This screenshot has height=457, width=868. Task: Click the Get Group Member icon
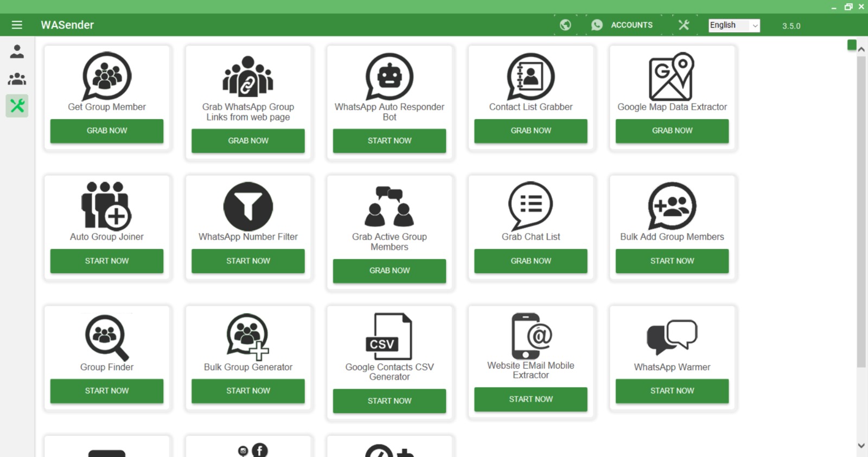click(x=107, y=76)
